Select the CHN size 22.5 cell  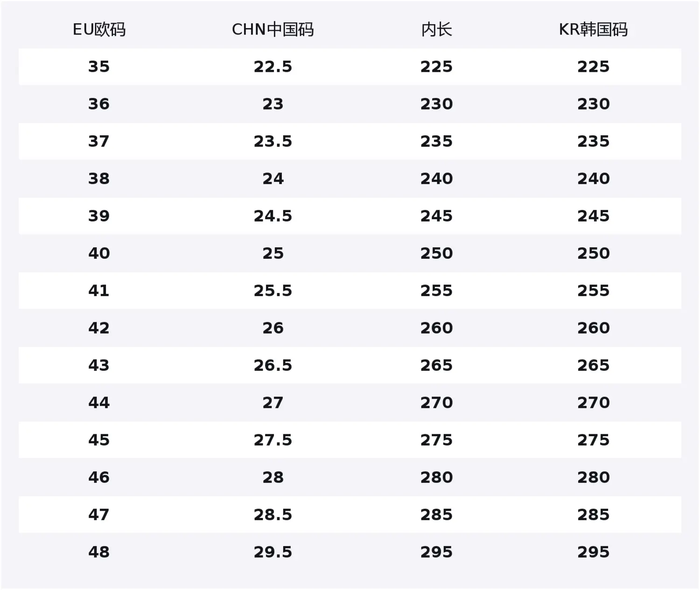pos(273,67)
